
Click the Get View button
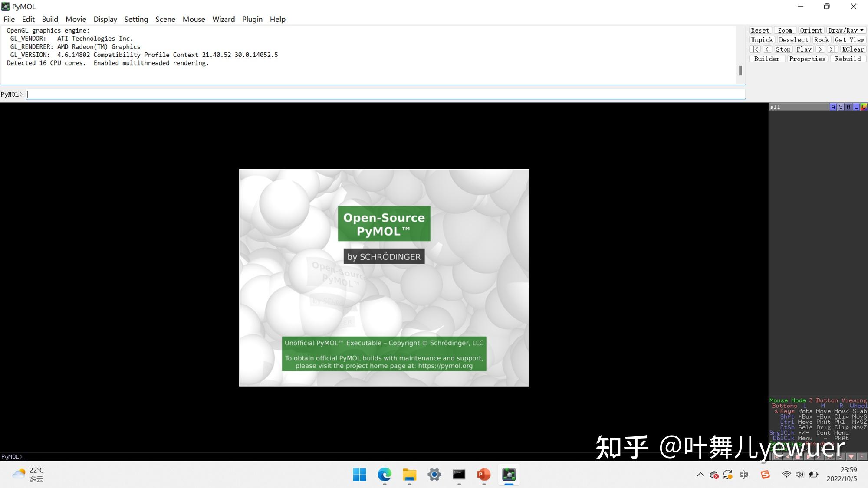(x=849, y=40)
